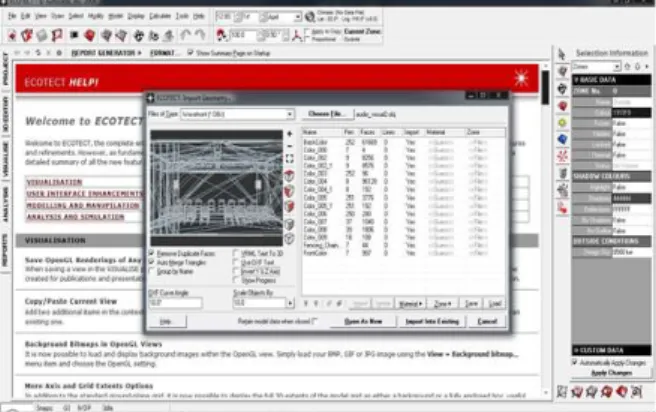This screenshot has width=656, height=412.
Task: Toggle Show Summary Page on Startup
Action: coord(191,53)
